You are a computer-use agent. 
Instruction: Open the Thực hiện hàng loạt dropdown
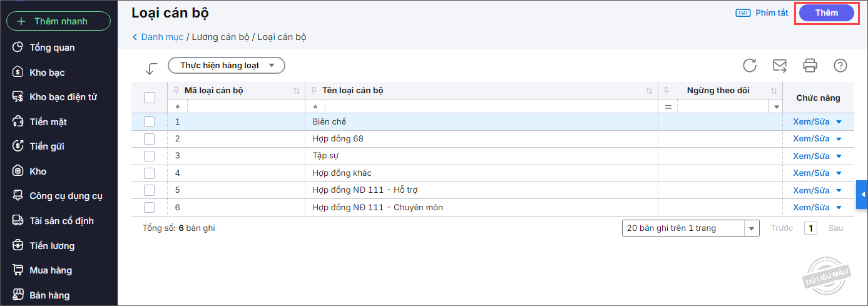click(227, 65)
